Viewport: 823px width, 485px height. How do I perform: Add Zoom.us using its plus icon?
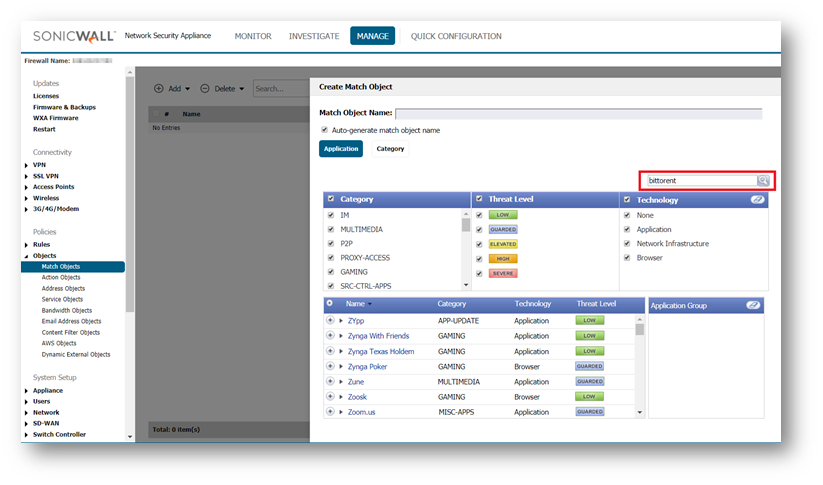point(330,412)
